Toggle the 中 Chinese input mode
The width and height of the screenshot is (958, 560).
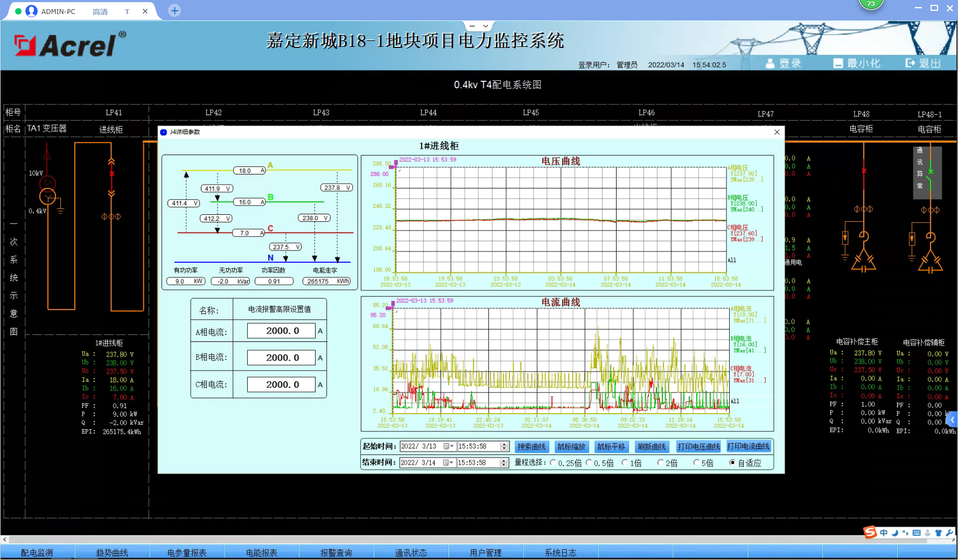pos(884,533)
